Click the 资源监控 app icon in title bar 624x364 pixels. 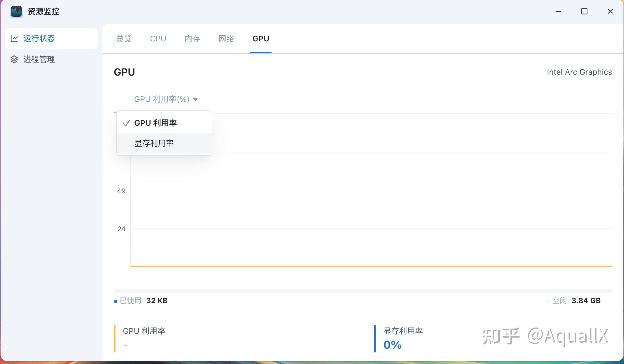[x=16, y=11]
